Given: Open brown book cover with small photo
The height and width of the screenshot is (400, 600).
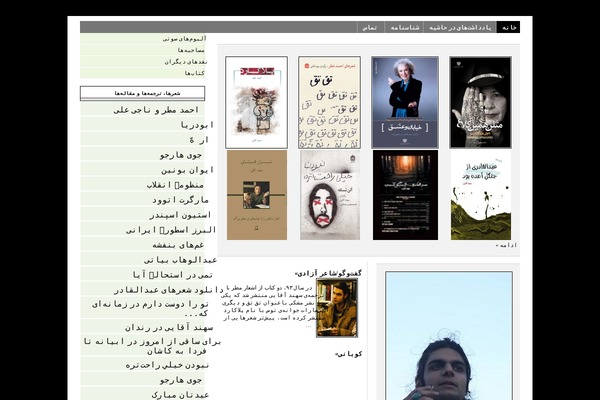Looking at the screenshot, I should point(257,195).
